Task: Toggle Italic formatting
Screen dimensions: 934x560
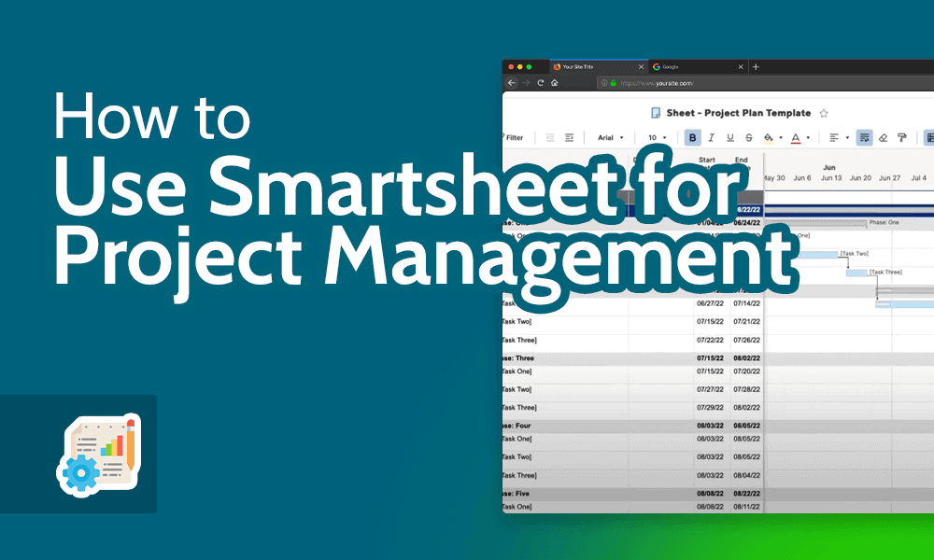Action: point(711,137)
